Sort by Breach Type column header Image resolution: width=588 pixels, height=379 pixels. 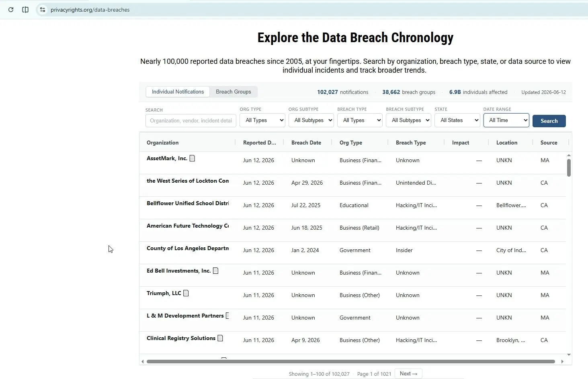tap(411, 143)
